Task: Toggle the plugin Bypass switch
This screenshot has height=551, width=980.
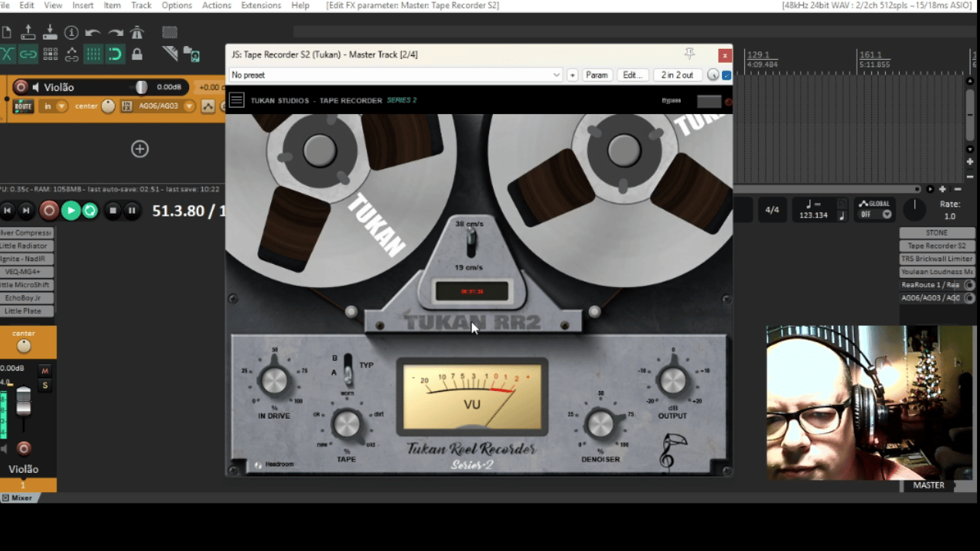Action: tap(709, 101)
